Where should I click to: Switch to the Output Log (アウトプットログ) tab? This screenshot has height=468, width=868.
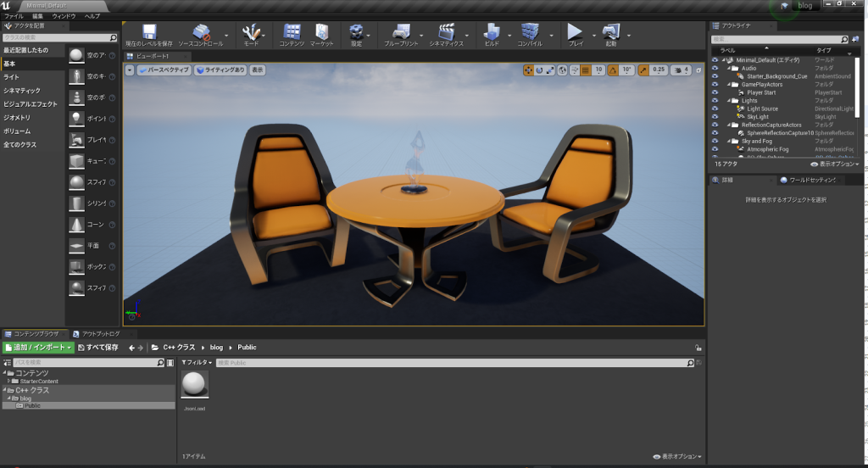(99, 334)
